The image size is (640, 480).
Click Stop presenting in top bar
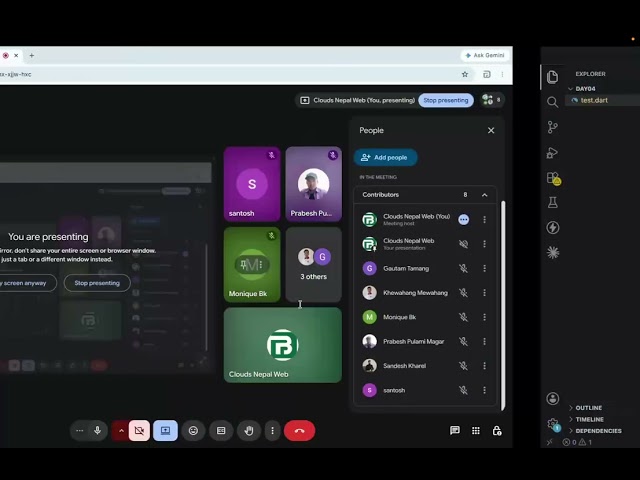coord(446,100)
